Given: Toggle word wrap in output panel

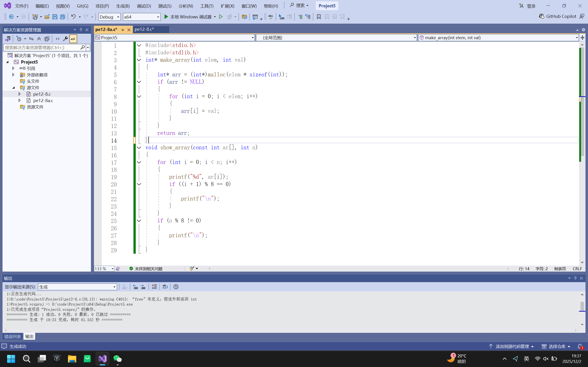Looking at the screenshot, I should pyautogui.click(x=165, y=287).
